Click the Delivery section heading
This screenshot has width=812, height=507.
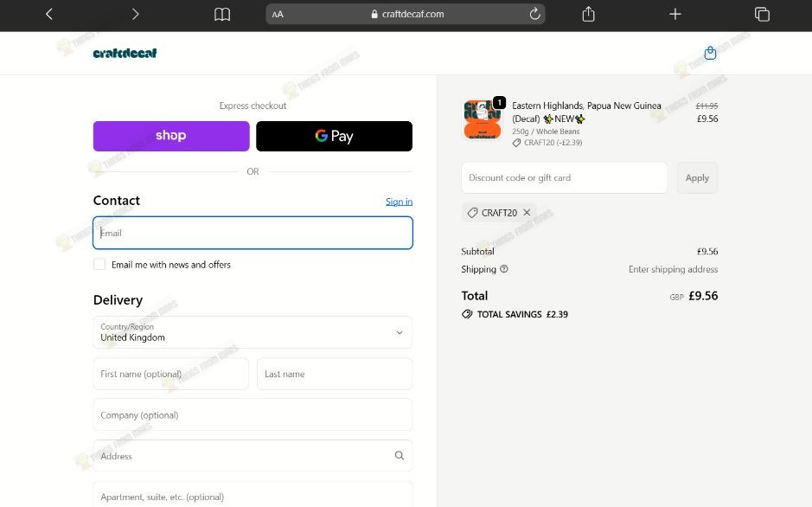[118, 300]
